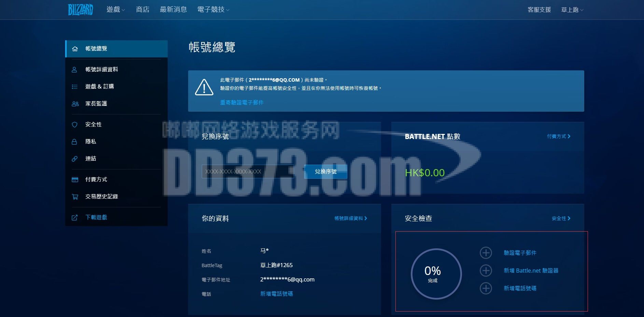Click 重寄驗證電子郵件 link
This screenshot has width=644, height=317.
tap(242, 102)
